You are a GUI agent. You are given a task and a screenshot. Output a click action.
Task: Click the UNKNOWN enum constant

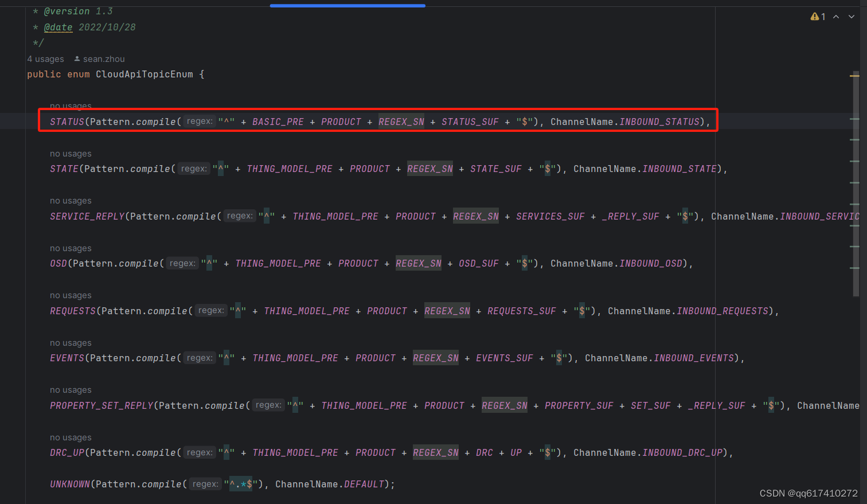click(x=70, y=485)
